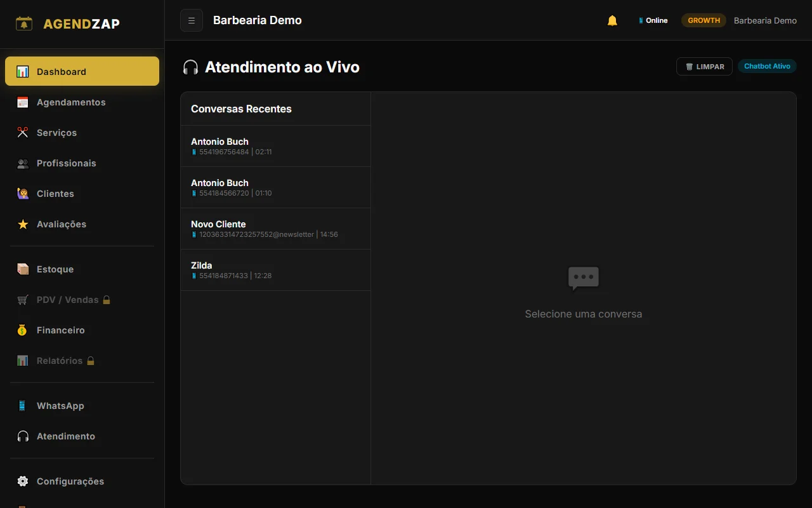Open the Clientes section
812x508 pixels.
55,194
